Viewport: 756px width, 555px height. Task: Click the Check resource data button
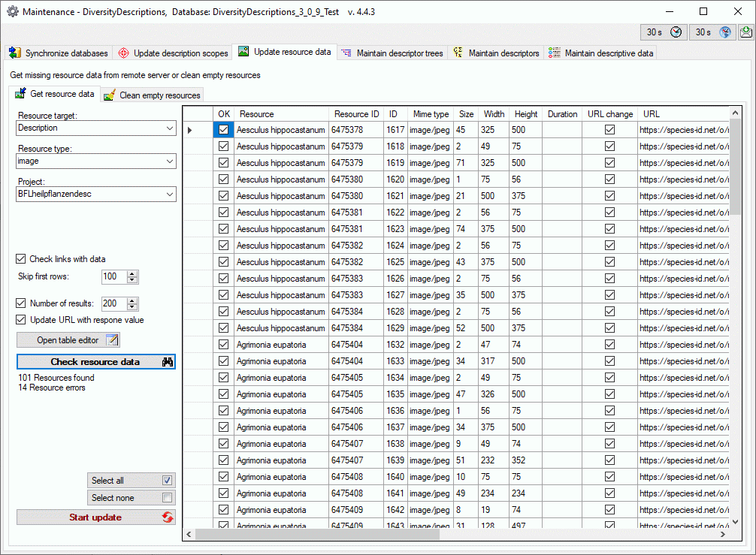[96, 362]
